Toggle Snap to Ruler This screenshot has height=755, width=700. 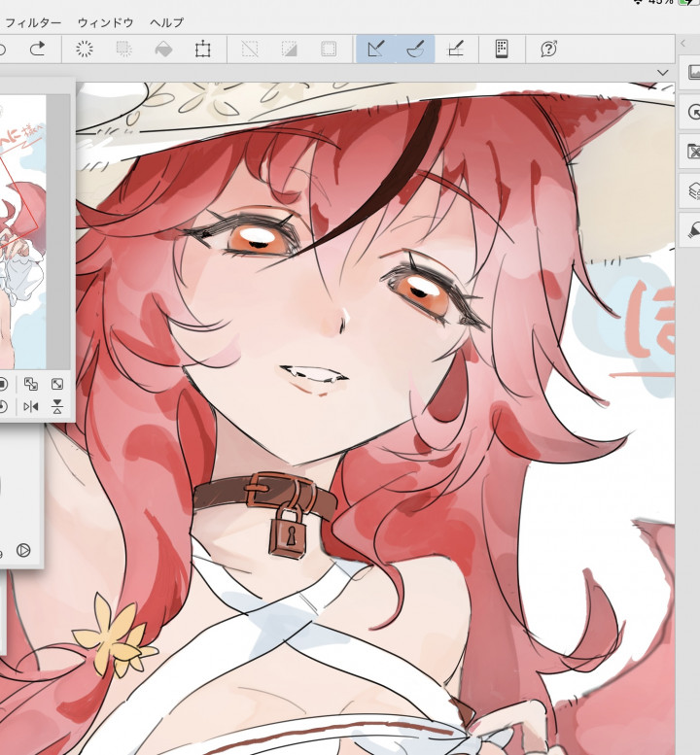point(376,49)
